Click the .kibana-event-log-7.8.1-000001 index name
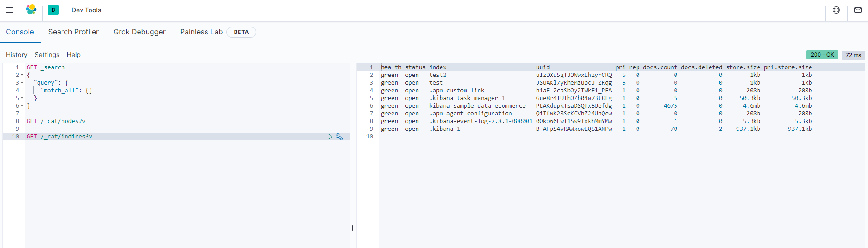 [x=481, y=121]
